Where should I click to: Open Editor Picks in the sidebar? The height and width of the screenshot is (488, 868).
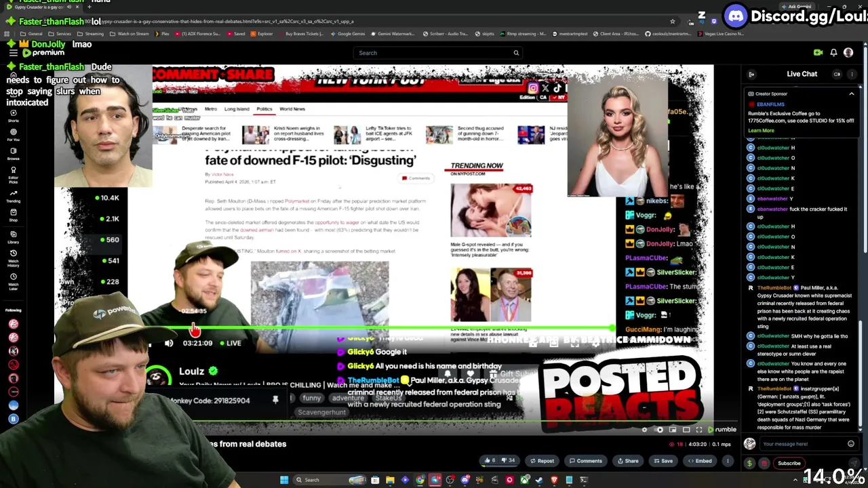pos(13,174)
